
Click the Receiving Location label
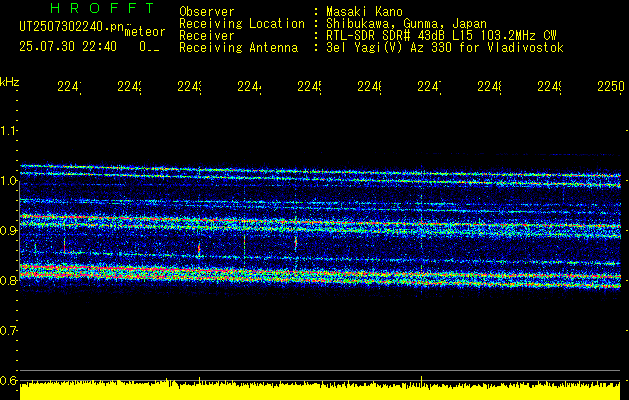[x=242, y=24]
